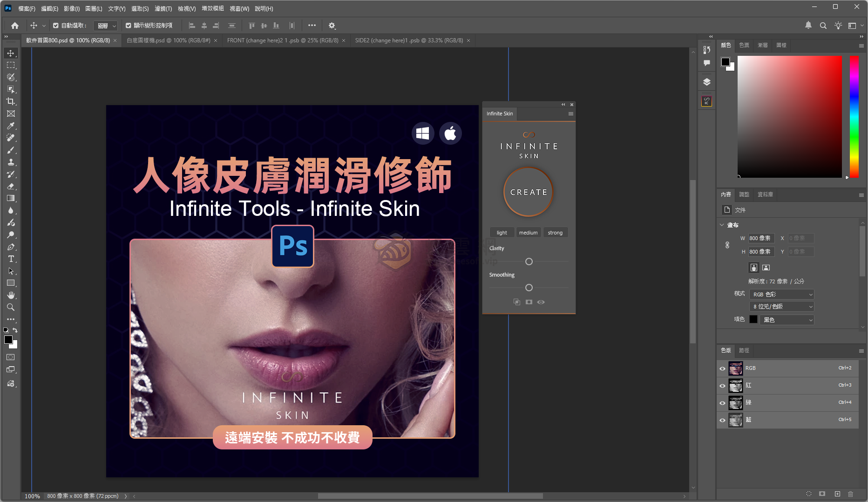Image resolution: width=868 pixels, height=502 pixels.
Task: Select the Eraser tool
Action: (11, 186)
